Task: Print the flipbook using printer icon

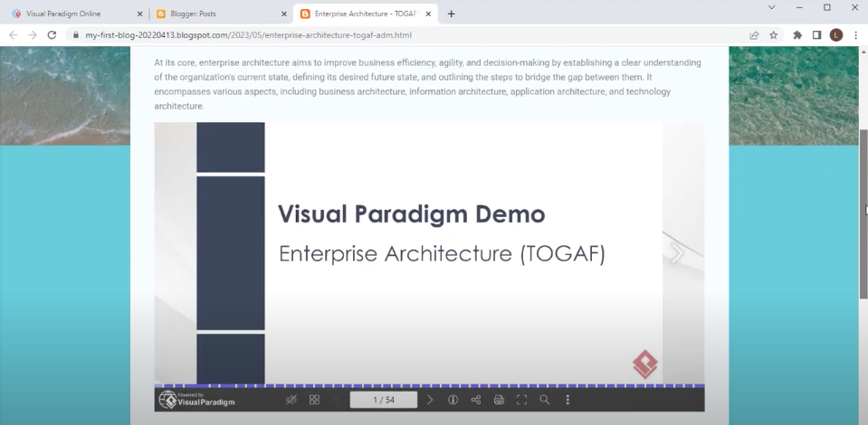Action: tap(499, 400)
